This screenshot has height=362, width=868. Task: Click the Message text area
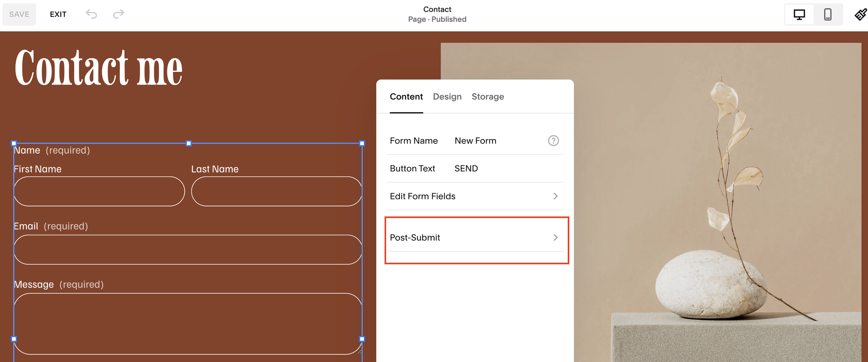[x=188, y=324]
